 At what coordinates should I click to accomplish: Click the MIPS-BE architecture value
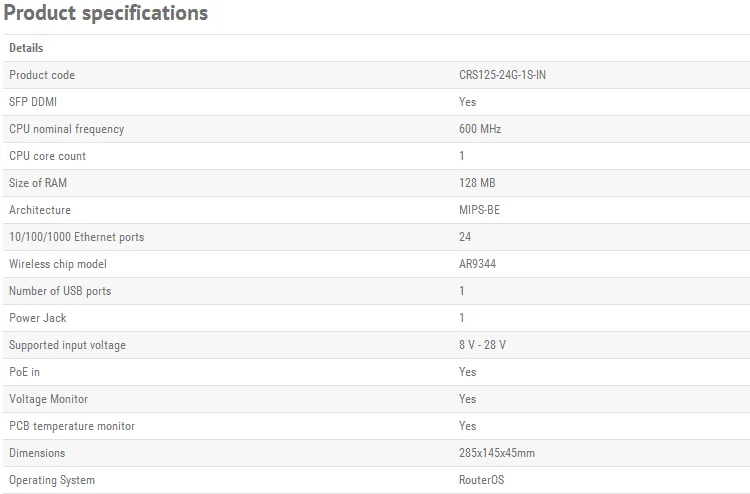[480, 210]
